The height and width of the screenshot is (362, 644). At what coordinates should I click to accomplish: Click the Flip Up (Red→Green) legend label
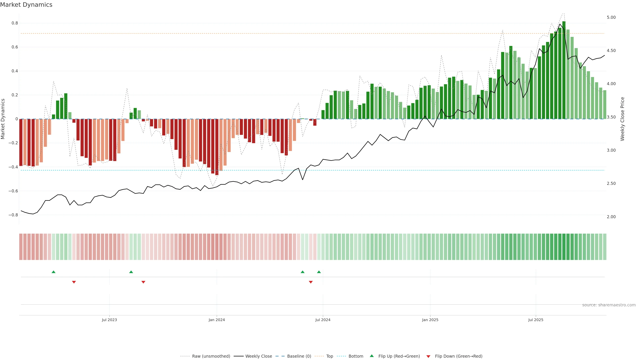(x=399, y=356)
